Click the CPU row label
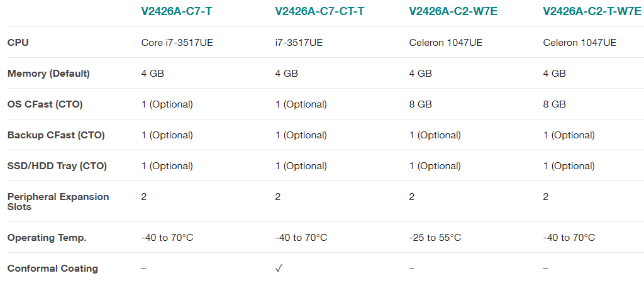This screenshot has width=644, height=283. coord(18,43)
